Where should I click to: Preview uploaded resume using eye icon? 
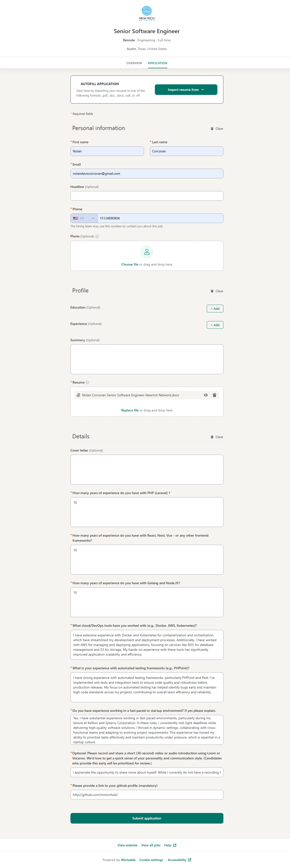pyautogui.click(x=206, y=395)
